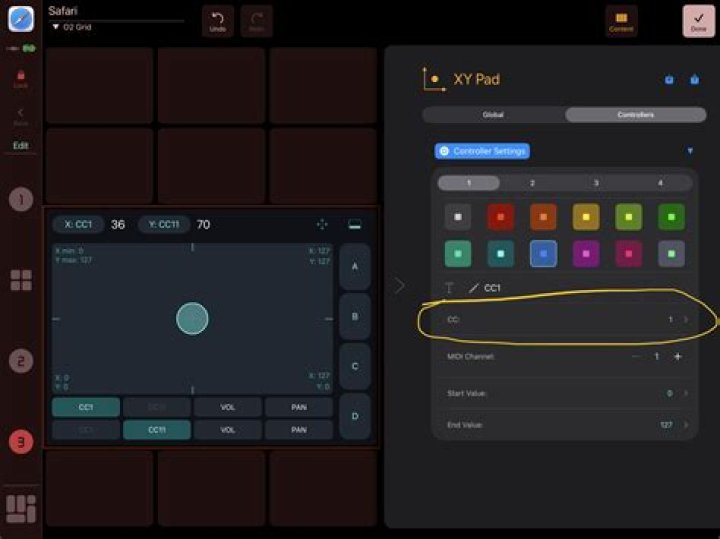Screen dimensions: 720x539
Task: Toggle VOL in the top assignment row
Action: point(228,407)
